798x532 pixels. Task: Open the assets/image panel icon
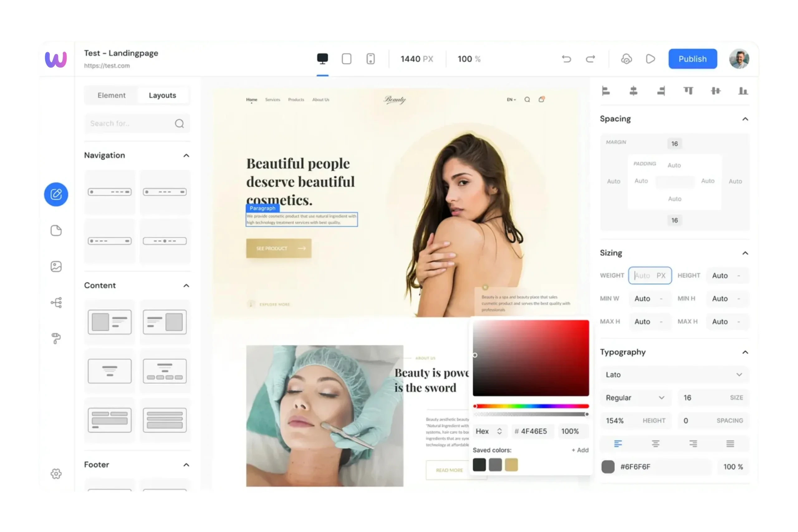pos(56,266)
